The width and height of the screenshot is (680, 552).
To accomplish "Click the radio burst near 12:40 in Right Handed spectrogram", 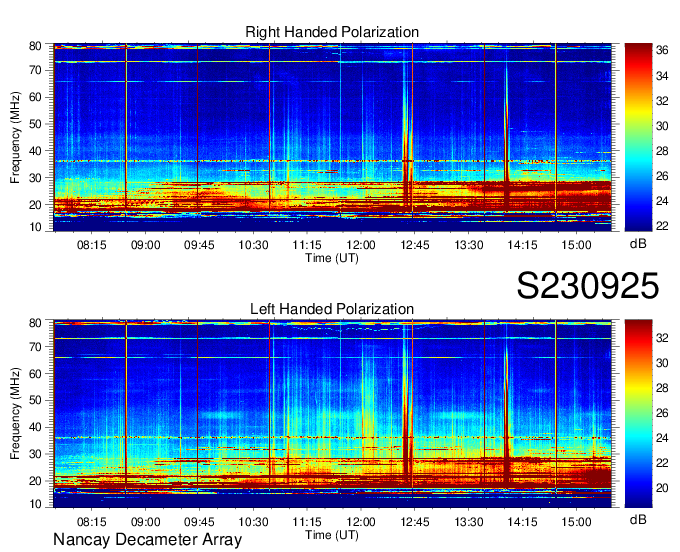I will click(x=407, y=134).
